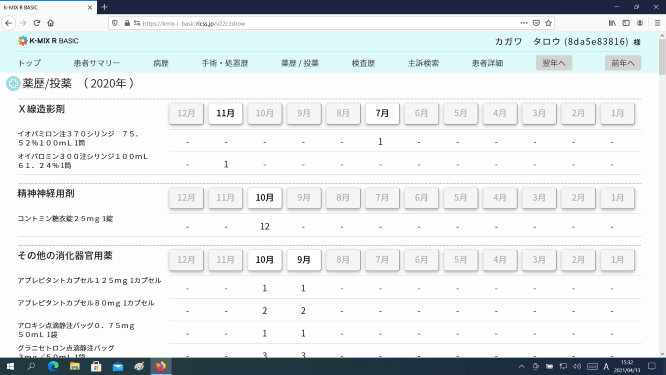Image resolution: width=666 pixels, height=375 pixels.
Task: Click the K-MIX R BASIC logo icon
Action: click(x=23, y=41)
